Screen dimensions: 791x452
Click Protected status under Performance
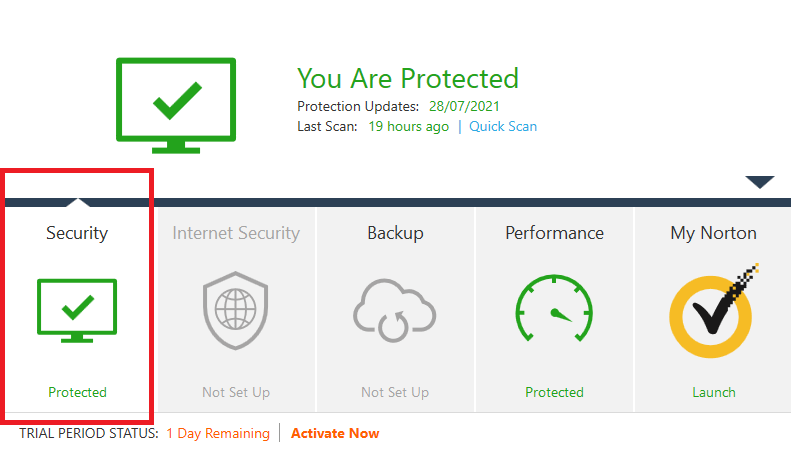pyautogui.click(x=554, y=392)
